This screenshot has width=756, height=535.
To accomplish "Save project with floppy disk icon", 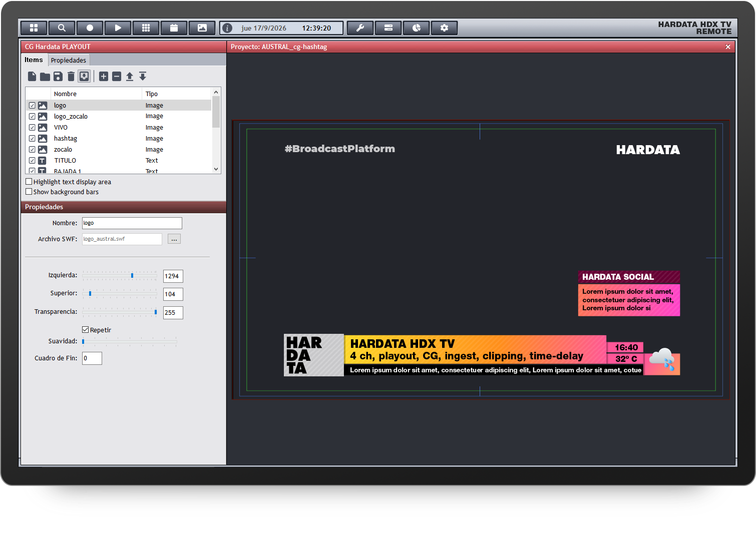I will pos(58,76).
